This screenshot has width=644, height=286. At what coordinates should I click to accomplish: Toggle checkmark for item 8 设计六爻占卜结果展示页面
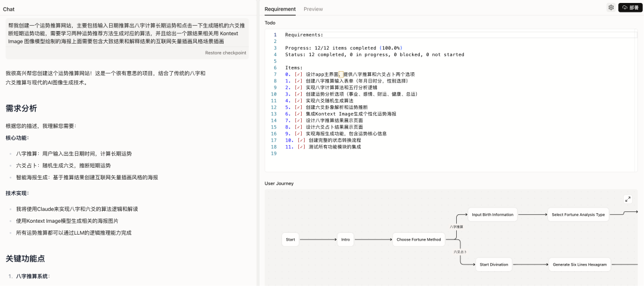point(299,127)
